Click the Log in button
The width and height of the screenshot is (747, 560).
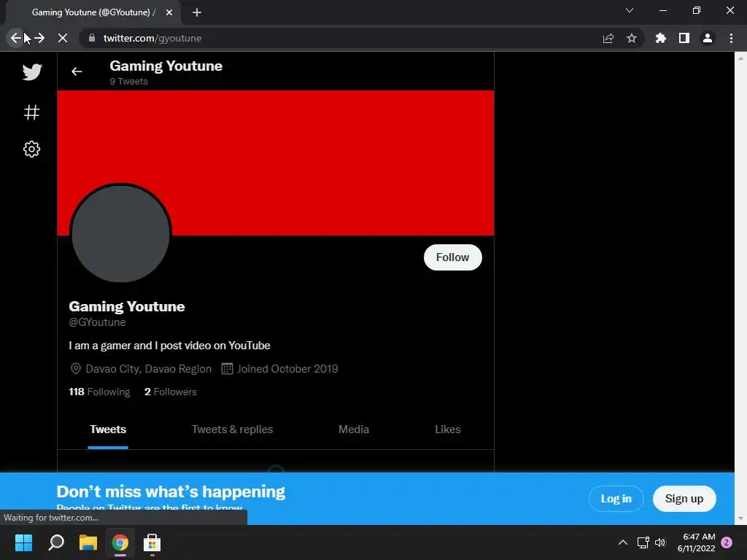pos(616,499)
